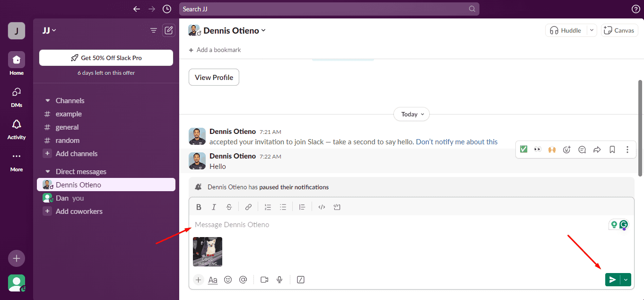Open the Canvas
This screenshot has width=644, height=300.
(x=620, y=30)
